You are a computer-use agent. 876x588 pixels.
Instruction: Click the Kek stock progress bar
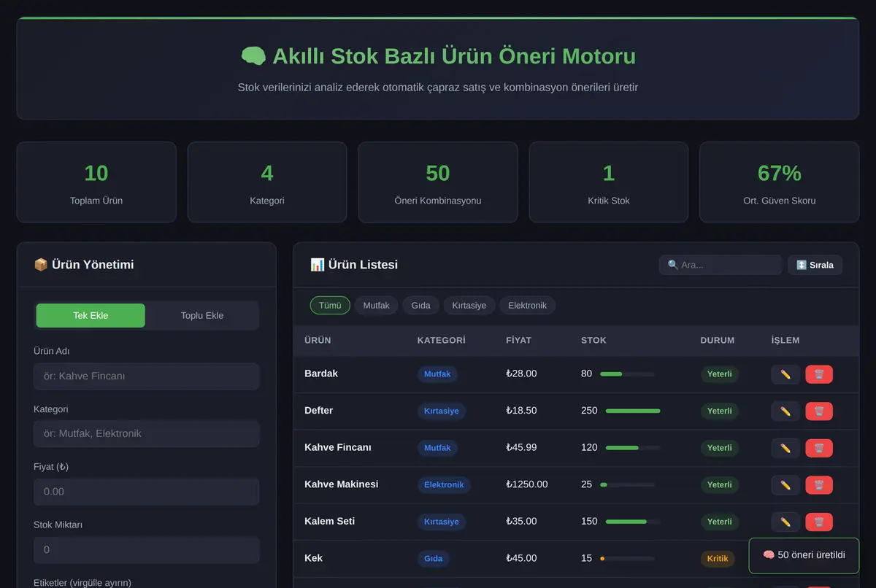(x=627, y=558)
